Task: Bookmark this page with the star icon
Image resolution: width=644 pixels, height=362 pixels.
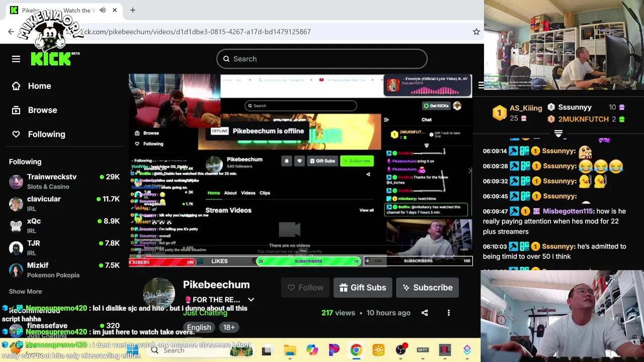Action: pyautogui.click(x=476, y=32)
